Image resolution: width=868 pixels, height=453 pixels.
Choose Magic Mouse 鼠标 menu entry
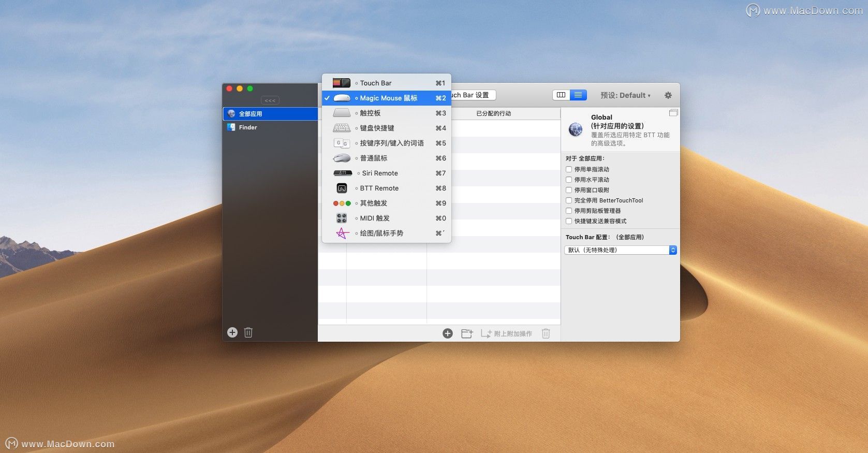pyautogui.click(x=387, y=98)
